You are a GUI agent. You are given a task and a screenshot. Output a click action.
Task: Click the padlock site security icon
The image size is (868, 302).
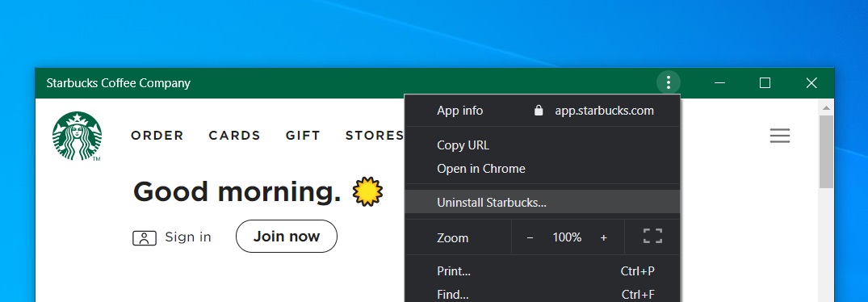pos(539,111)
